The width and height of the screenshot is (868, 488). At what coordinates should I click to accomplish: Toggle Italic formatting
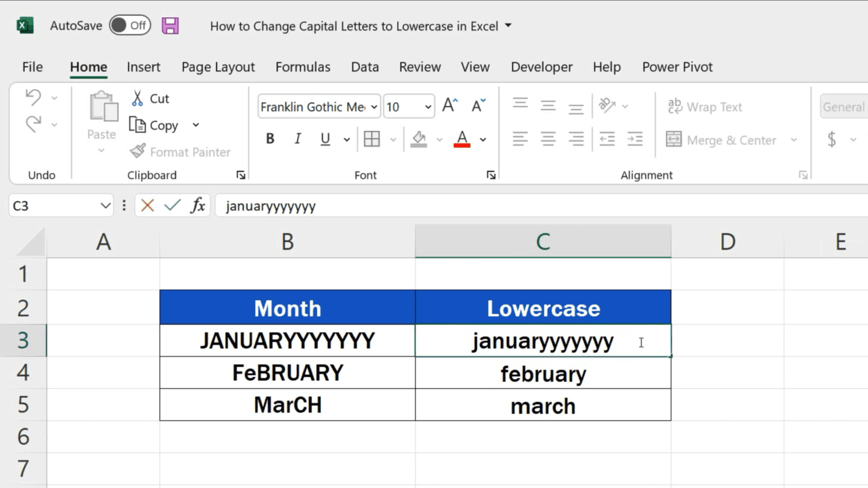tap(297, 138)
